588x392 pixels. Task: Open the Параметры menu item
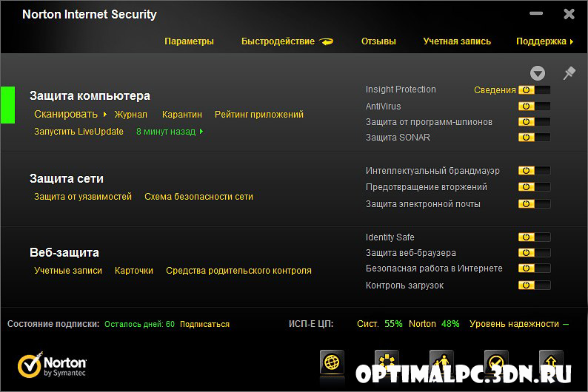[x=189, y=41]
